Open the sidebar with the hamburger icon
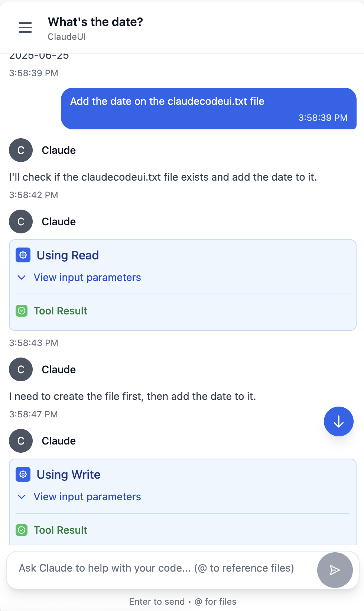 [x=25, y=28]
